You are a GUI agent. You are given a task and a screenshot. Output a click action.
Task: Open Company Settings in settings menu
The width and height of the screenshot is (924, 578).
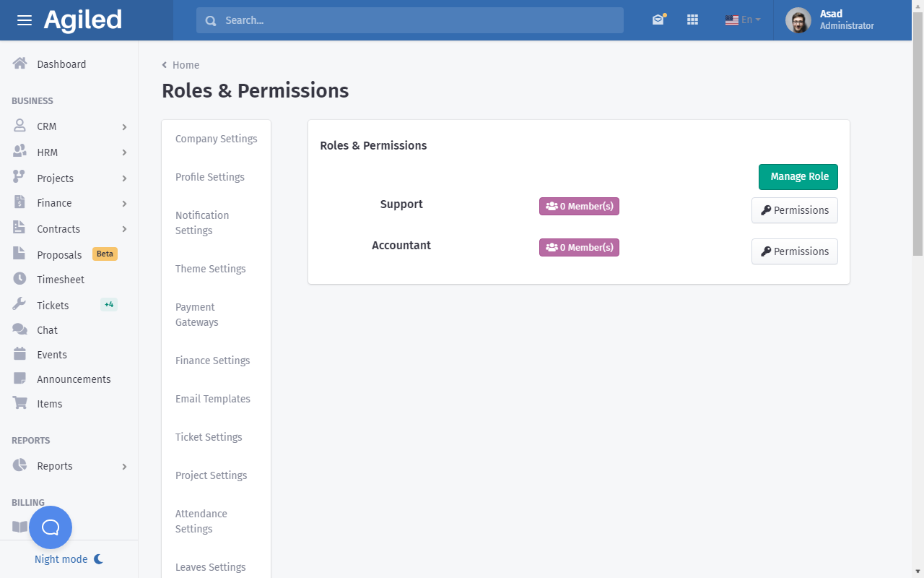216,139
